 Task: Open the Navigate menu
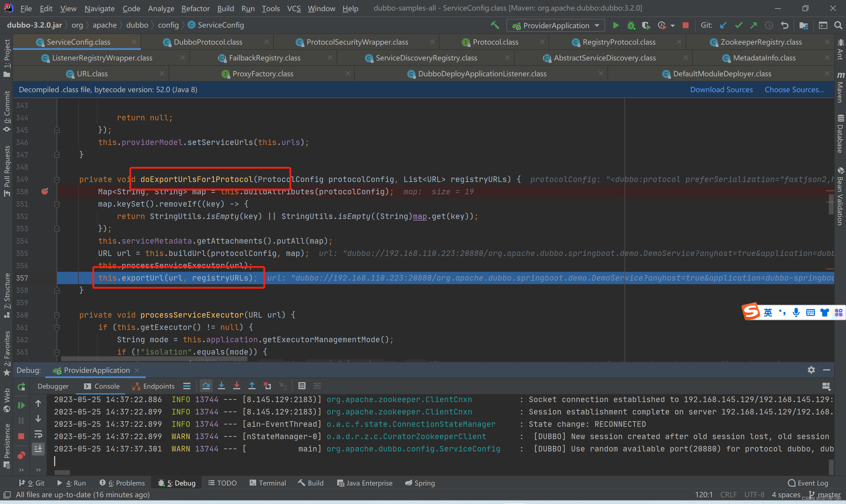[99, 8]
